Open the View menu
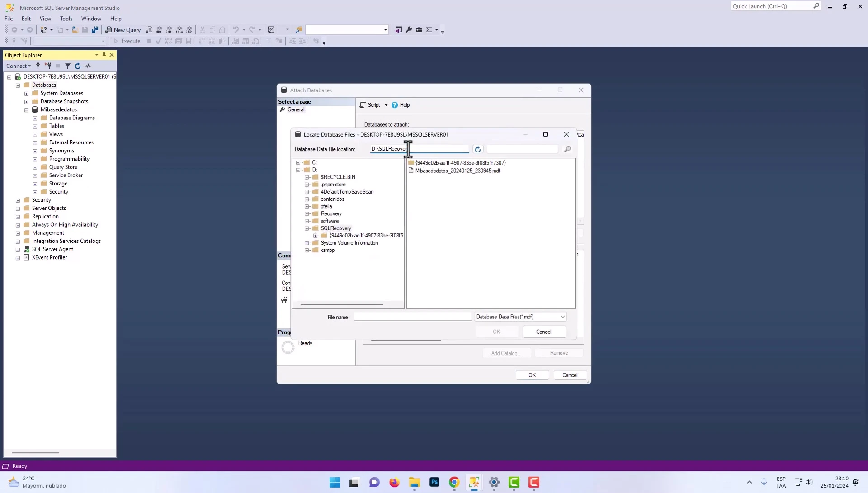The width and height of the screenshot is (868, 493). pos(45,19)
